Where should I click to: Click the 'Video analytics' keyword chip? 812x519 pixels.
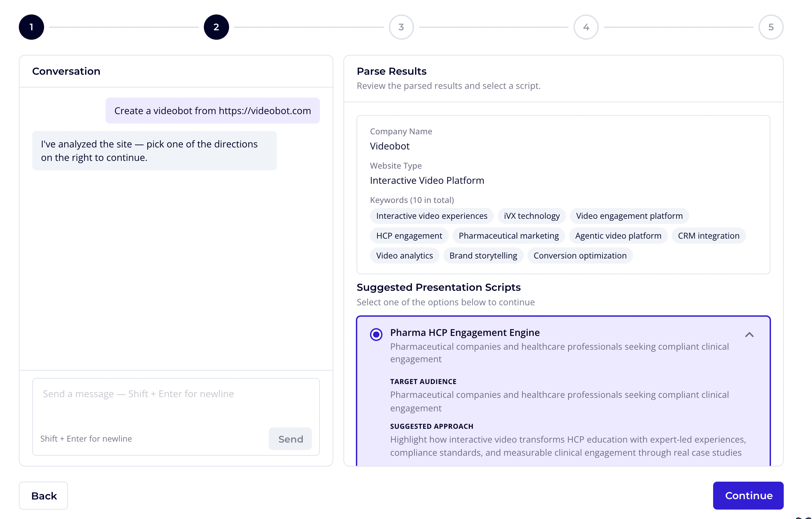(x=404, y=255)
